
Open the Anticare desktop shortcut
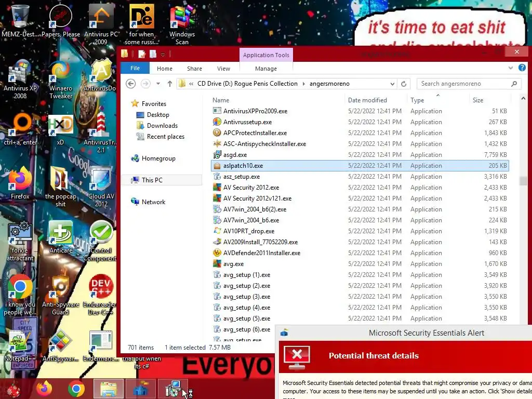point(61,237)
